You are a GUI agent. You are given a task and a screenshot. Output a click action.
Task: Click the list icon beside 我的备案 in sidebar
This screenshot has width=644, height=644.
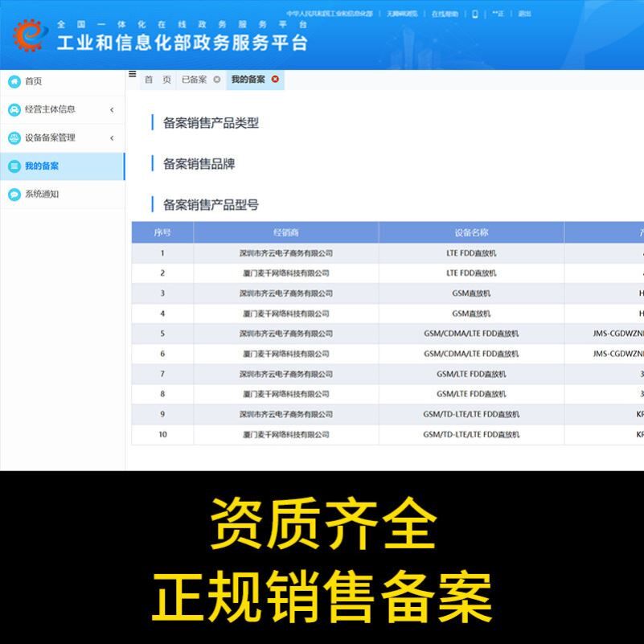14,166
